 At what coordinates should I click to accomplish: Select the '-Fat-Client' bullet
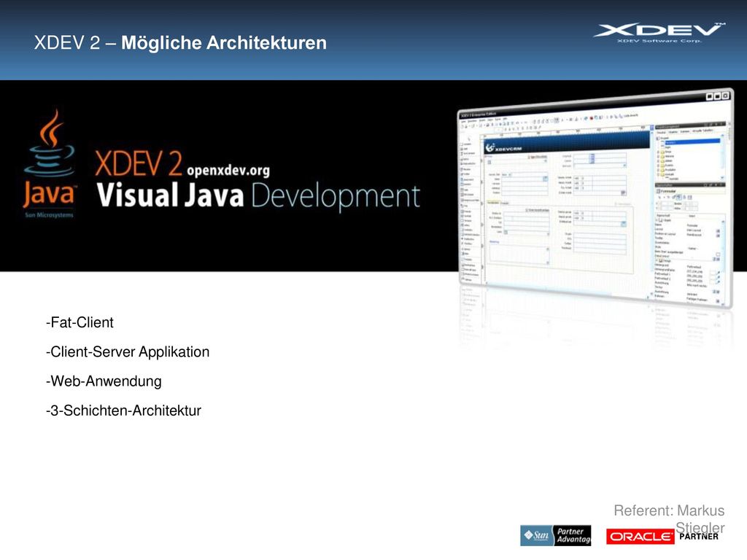point(80,322)
